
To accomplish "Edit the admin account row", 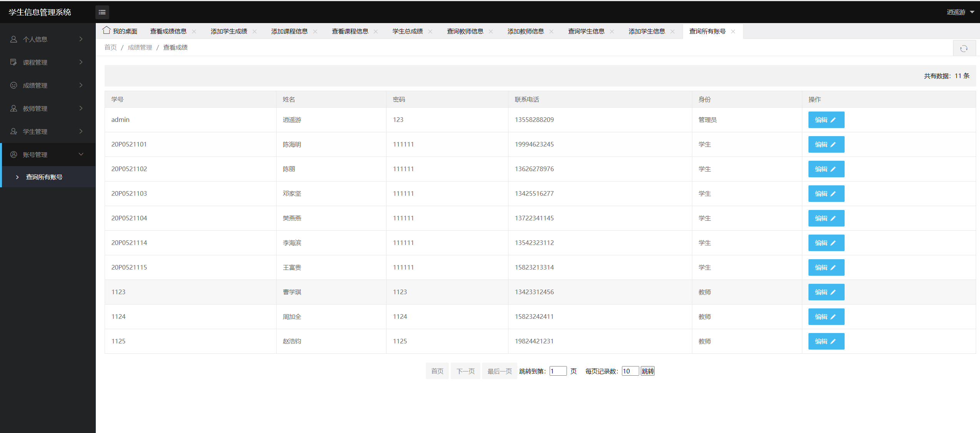I will point(826,120).
